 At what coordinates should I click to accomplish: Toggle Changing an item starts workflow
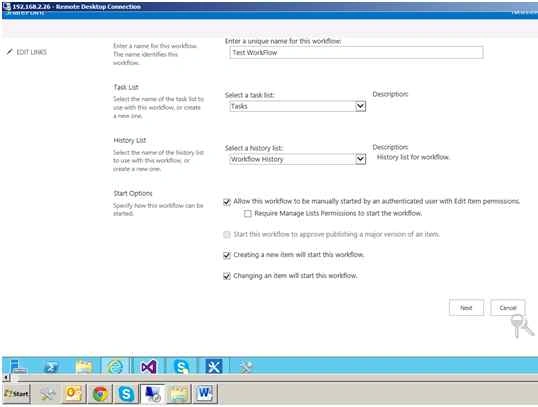[227, 276]
